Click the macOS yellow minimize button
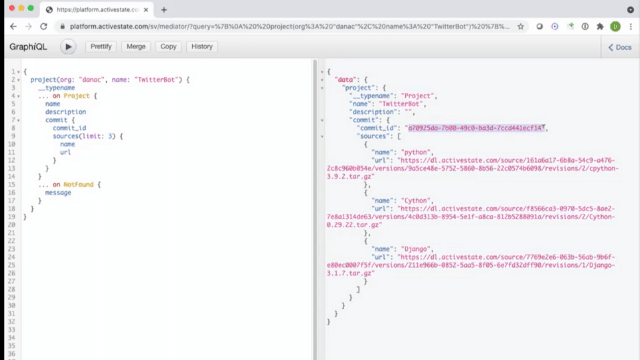Image resolution: width=640 pixels, height=360 pixels. (x=21, y=8)
